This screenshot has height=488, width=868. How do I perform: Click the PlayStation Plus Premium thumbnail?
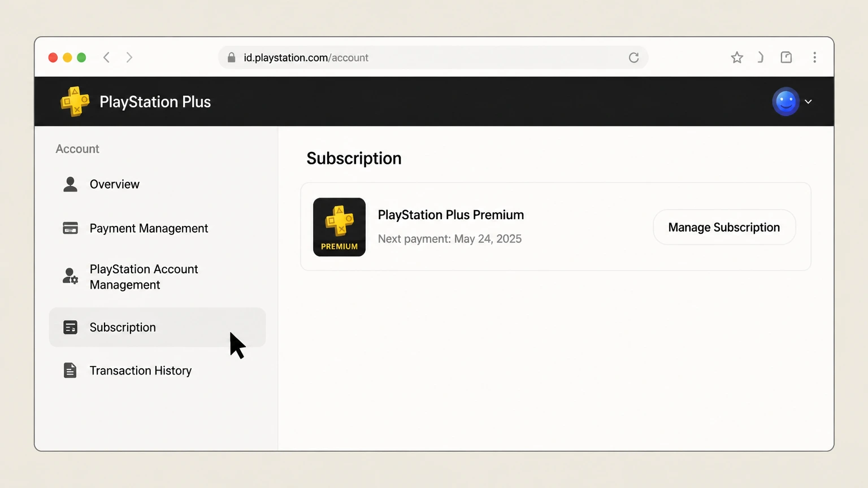339,227
